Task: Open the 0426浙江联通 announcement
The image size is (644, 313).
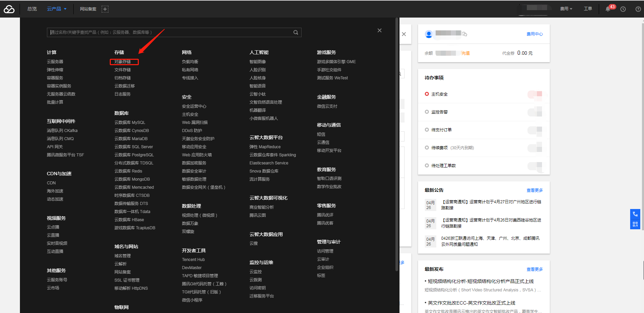Action: coord(490,241)
